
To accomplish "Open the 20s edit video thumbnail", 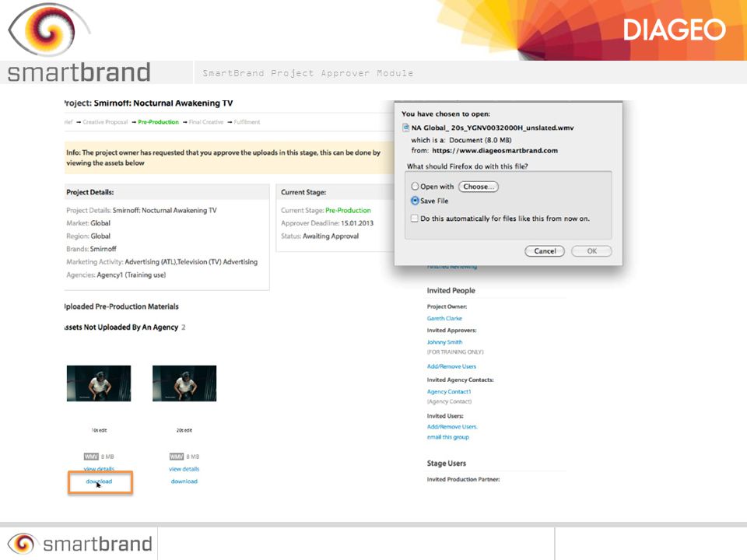I will [184, 383].
